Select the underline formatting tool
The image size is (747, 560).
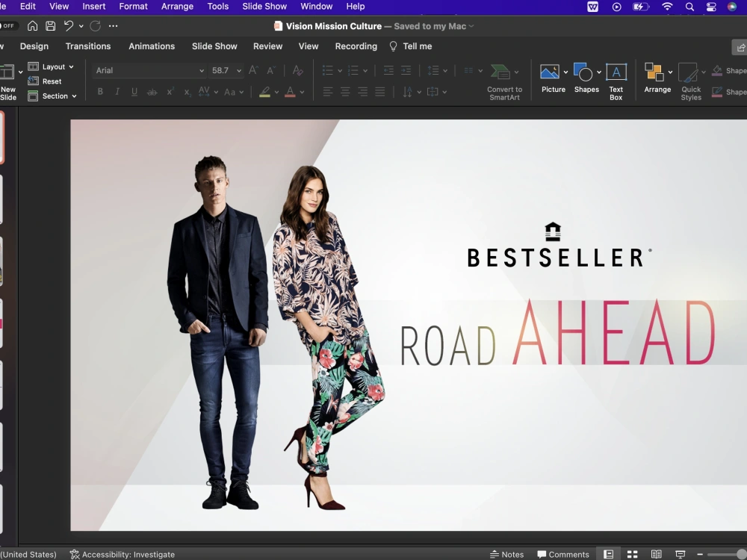tap(134, 91)
